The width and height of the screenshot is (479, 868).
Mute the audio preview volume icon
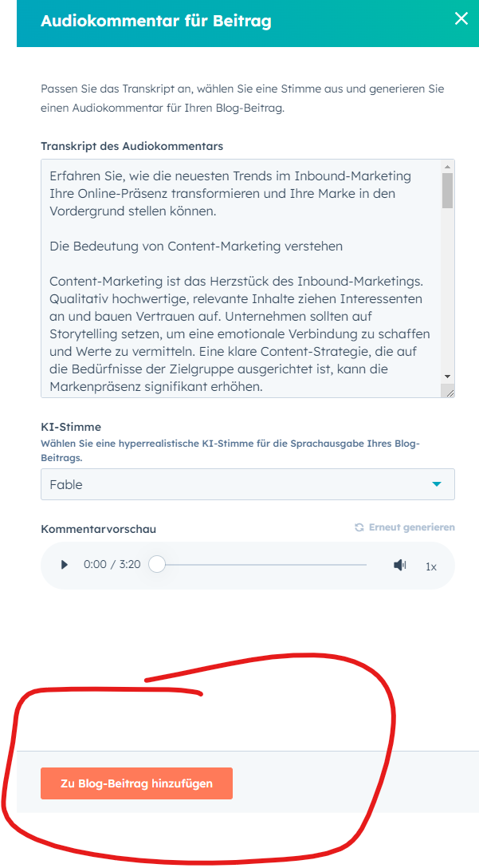[400, 565]
